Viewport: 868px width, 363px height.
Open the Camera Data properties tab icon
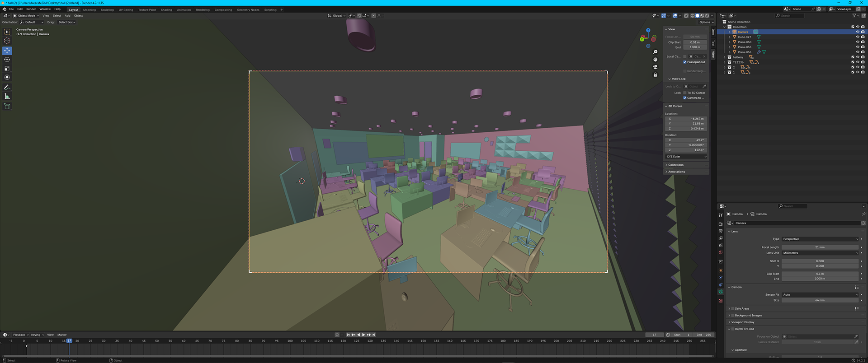click(721, 292)
